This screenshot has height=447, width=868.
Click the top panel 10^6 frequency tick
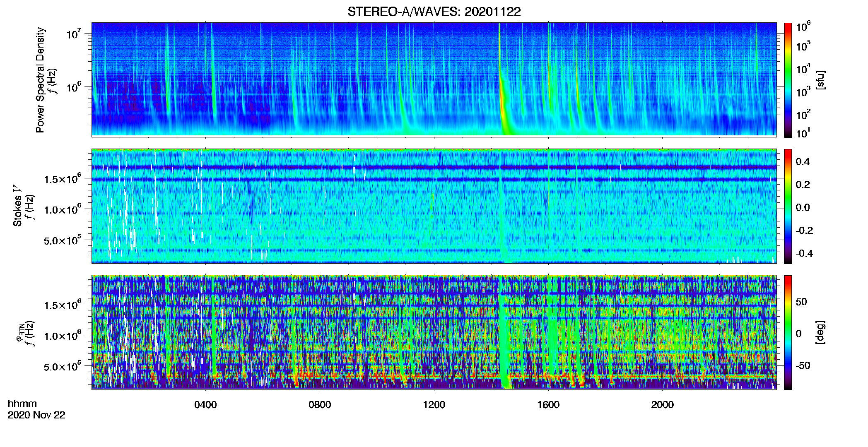tap(73, 87)
